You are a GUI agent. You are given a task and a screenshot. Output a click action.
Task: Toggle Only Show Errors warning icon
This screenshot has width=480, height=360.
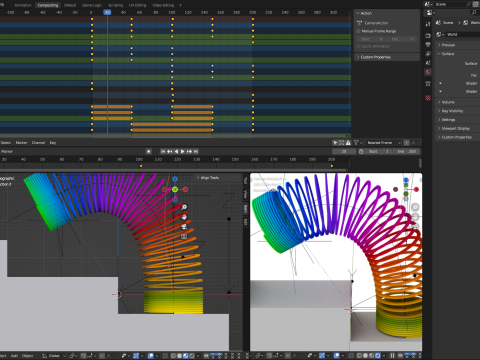(348, 143)
